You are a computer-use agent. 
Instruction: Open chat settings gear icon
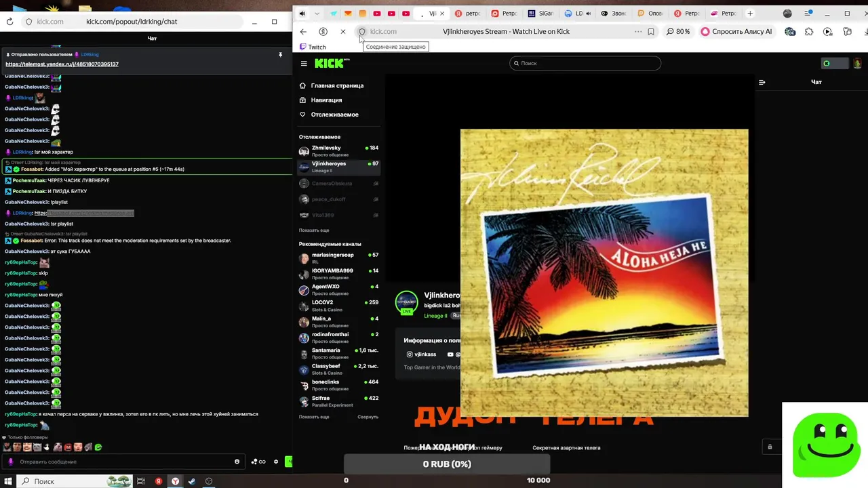(x=276, y=462)
